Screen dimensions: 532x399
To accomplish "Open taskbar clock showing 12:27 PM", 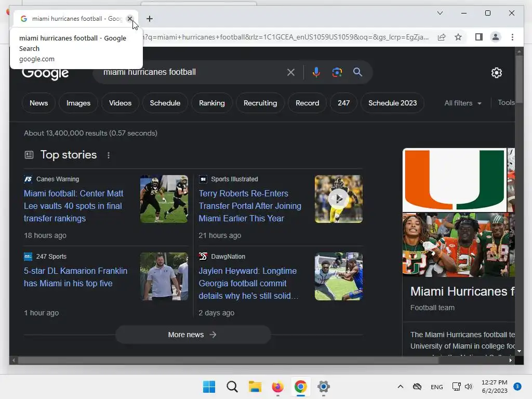I will pyautogui.click(x=495, y=387).
